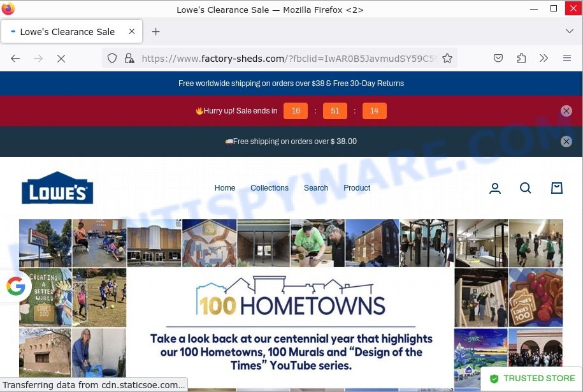Dismiss the sale countdown banner
The width and height of the screenshot is (583, 392).
pos(566,111)
